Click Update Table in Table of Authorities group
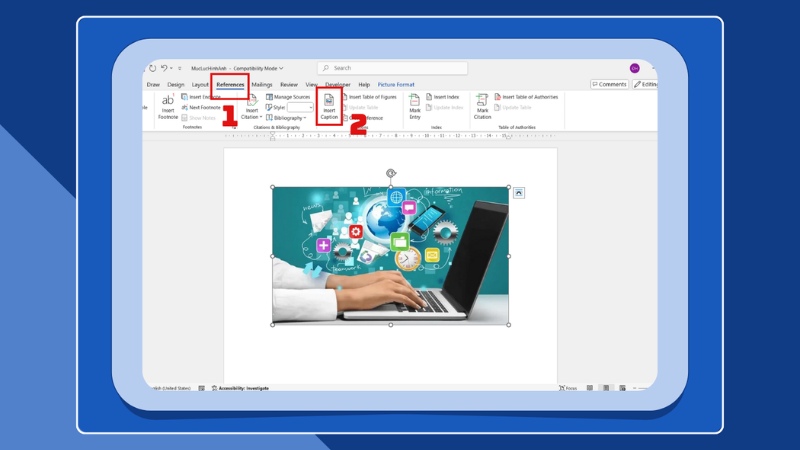 (513, 108)
